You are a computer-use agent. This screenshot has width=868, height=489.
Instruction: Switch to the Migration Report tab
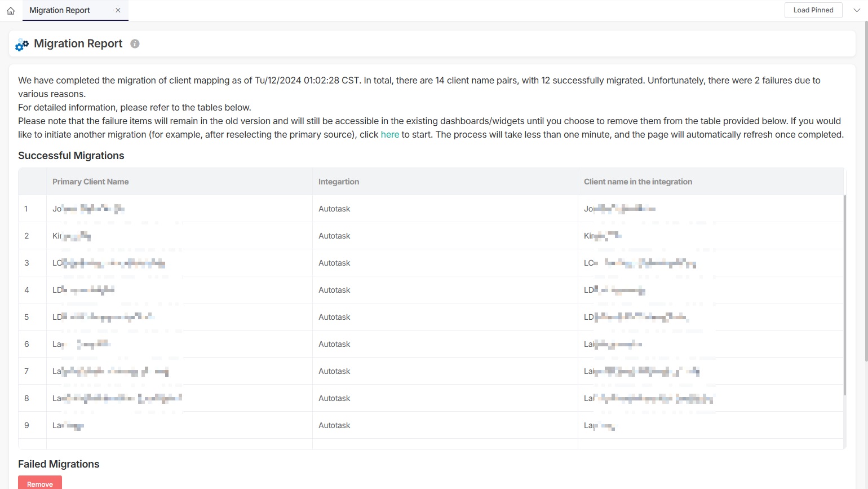pos(60,10)
